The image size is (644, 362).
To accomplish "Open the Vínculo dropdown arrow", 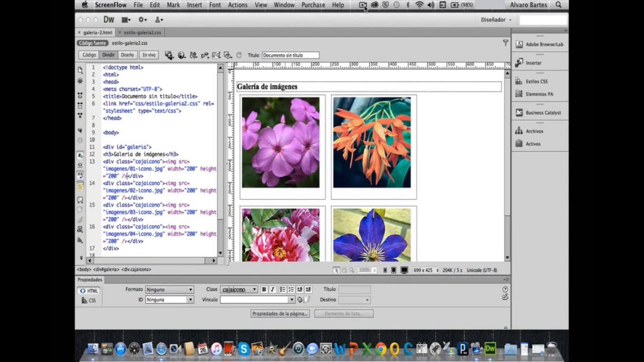I will (291, 300).
